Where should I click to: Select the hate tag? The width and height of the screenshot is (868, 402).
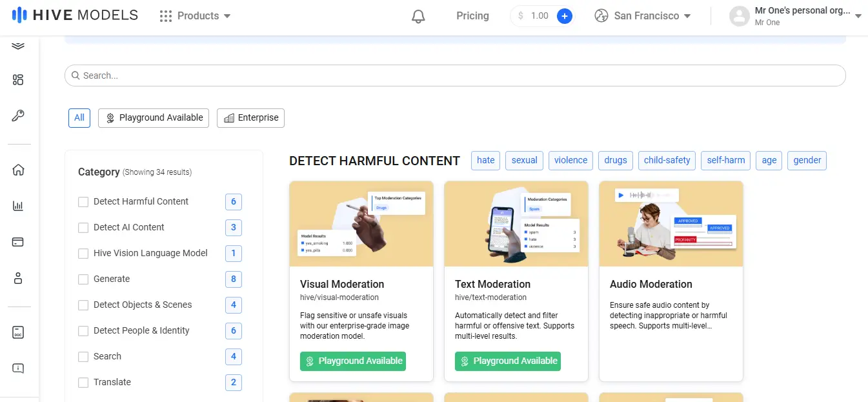click(486, 160)
